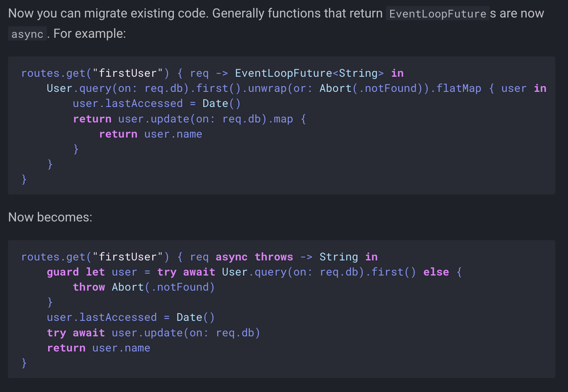Click the guard keyword in second code block
The width and height of the screenshot is (568, 392).
coord(63,272)
